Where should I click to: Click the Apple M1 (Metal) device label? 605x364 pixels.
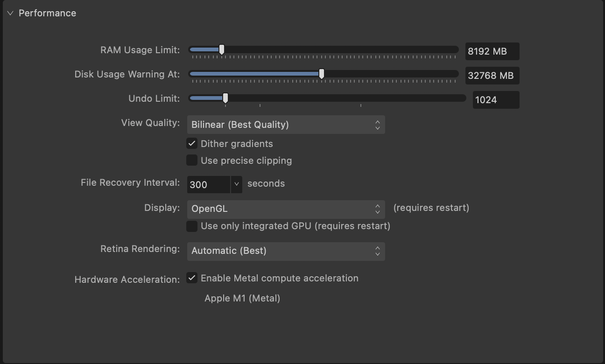click(242, 298)
